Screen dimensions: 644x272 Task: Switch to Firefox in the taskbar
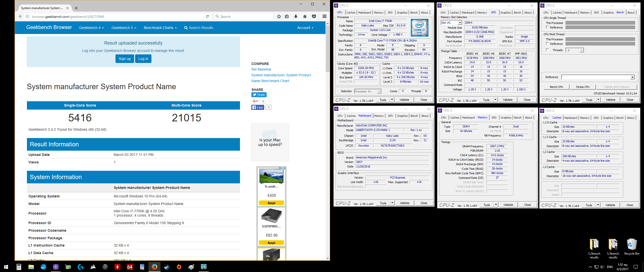(154, 267)
